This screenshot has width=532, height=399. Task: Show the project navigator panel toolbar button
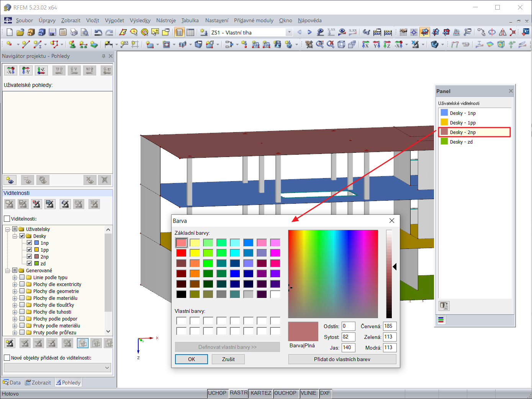coord(179,32)
